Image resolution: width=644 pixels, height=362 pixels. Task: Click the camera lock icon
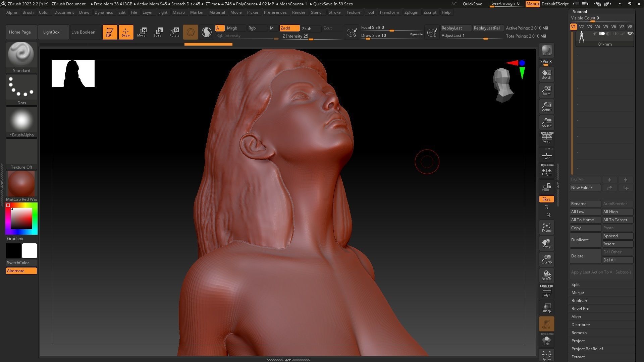(x=546, y=187)
